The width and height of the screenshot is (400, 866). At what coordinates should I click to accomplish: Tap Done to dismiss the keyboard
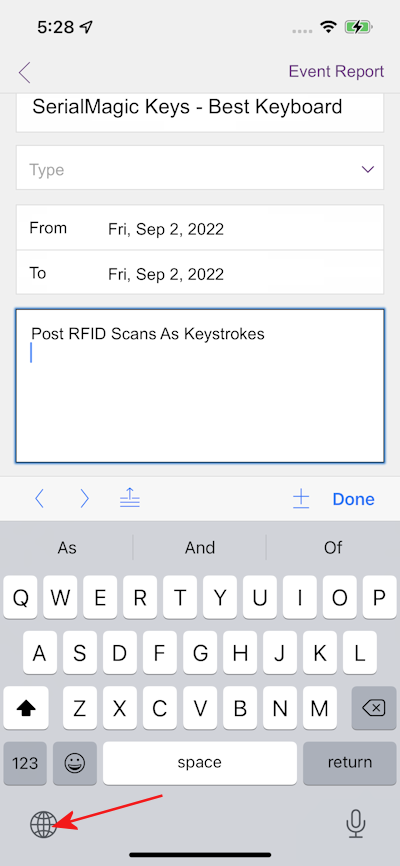[354, 499]
